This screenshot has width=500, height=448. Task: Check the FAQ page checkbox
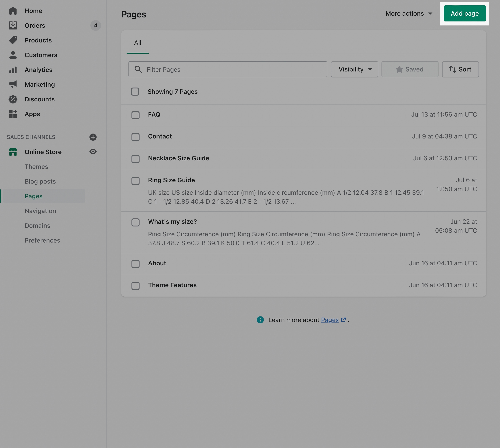pos(135,115)
